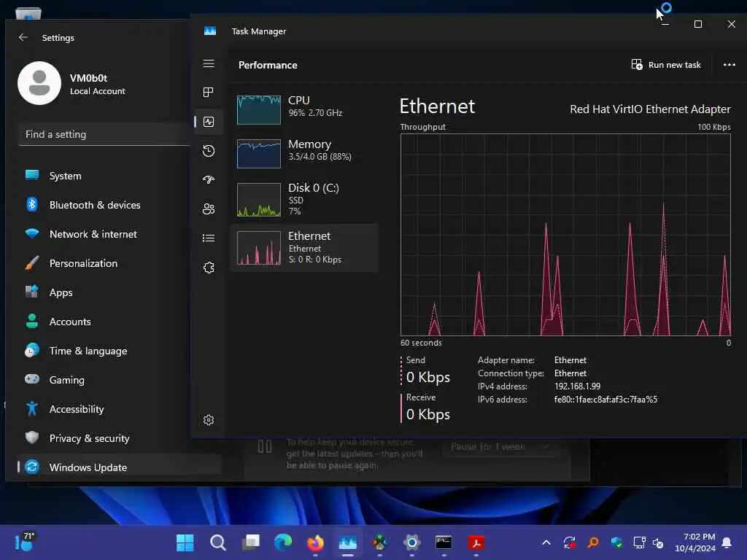Viewport: 747px width, 560px height.
Task: Click the IPv6 address value
Action: pyautogui.click(x=605, y=400)
